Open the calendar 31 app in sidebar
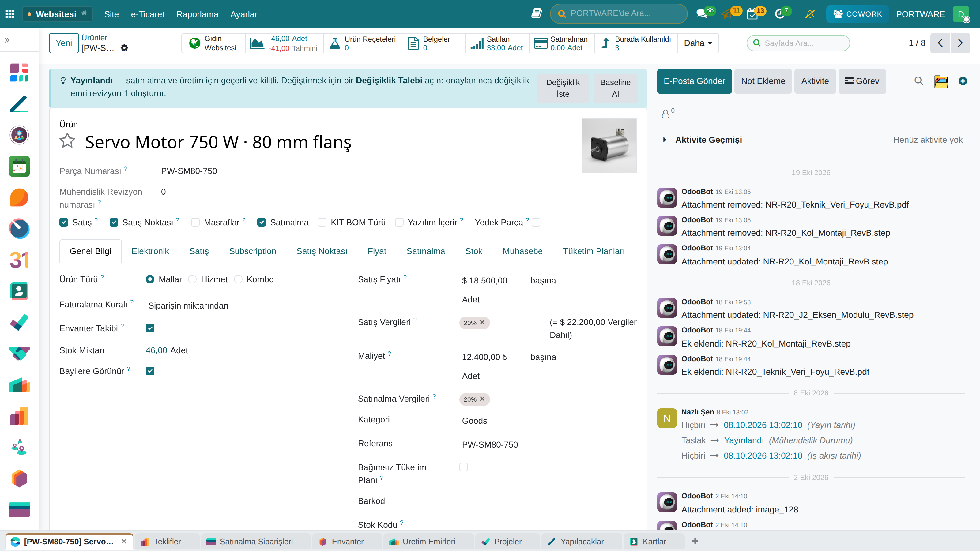 click(19, 260)
